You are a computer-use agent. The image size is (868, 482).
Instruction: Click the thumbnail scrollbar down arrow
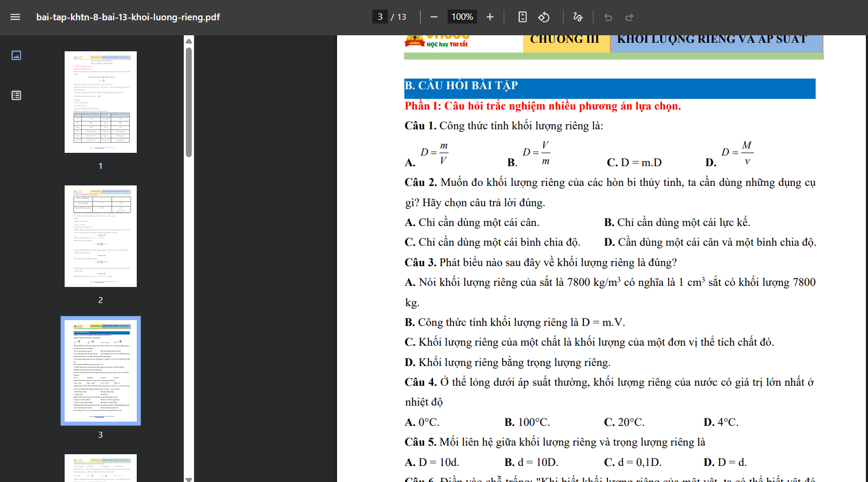click(189, 479)
